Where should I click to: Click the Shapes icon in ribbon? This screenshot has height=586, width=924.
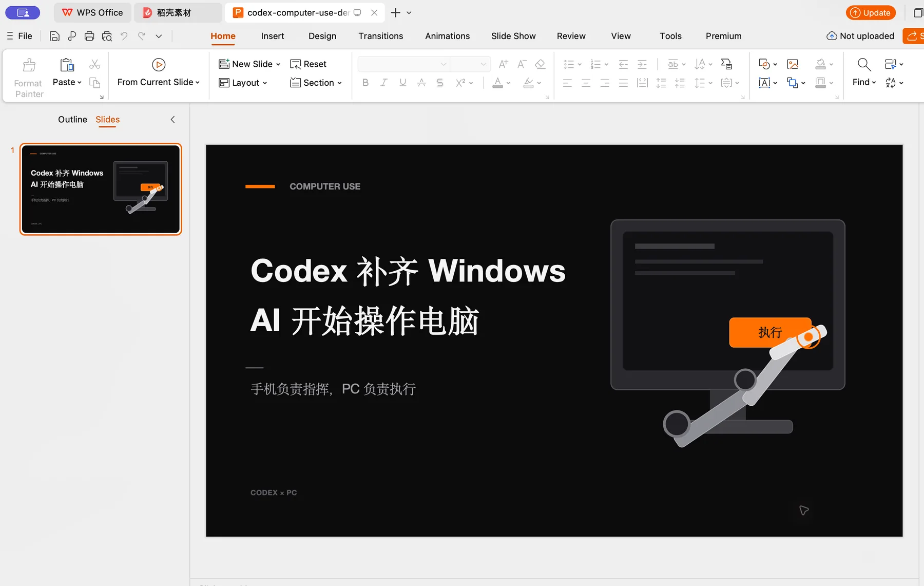click(x=764, y=64)
